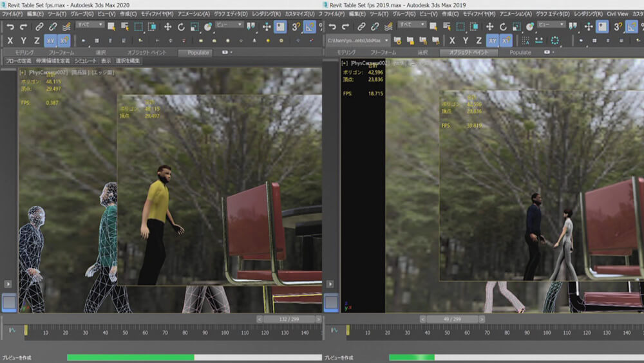This screenshot has width=644, height=363.
Task: Toggle XY plane constraint in 3ds Max 2020
Action: [x=50, y=41]
